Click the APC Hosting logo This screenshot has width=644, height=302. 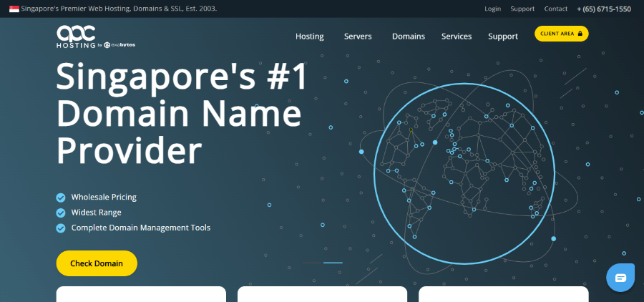click(x=76, y=36)
